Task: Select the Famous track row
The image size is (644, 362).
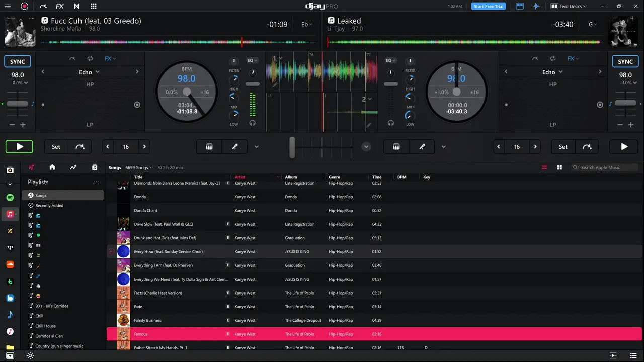Action: [374, 334]
